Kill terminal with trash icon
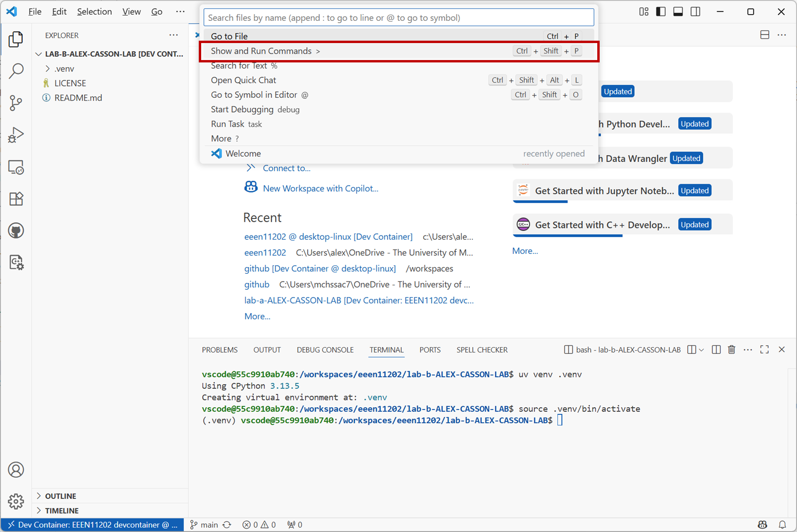 731,349
